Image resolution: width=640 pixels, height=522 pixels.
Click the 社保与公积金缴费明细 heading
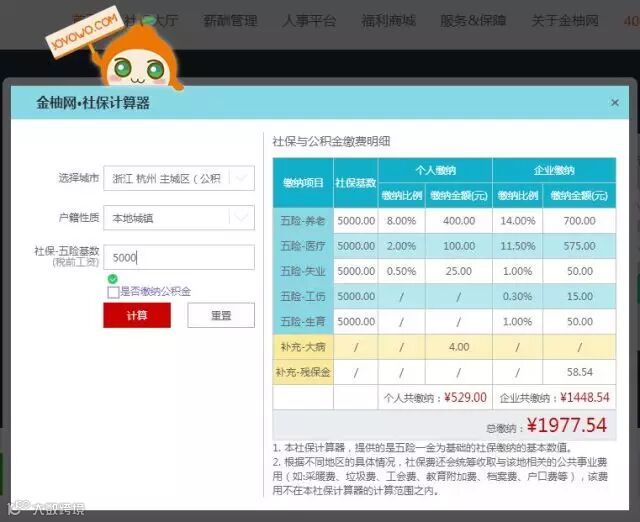coord(331,142)
